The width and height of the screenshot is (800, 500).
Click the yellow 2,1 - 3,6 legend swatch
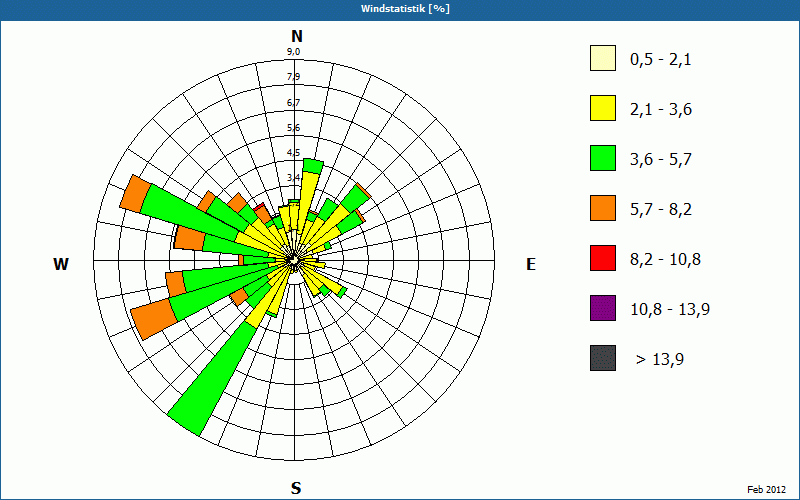[x=603, y=108]
